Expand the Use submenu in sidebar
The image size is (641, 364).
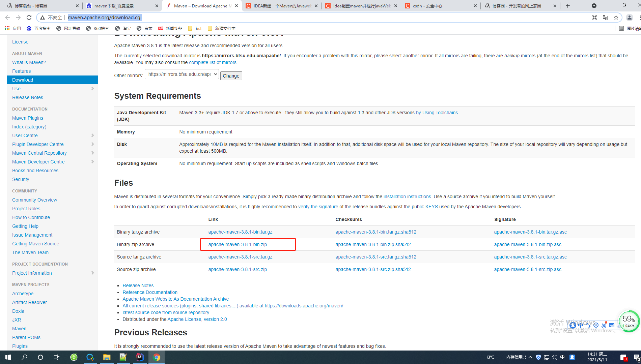click(92, 89)
